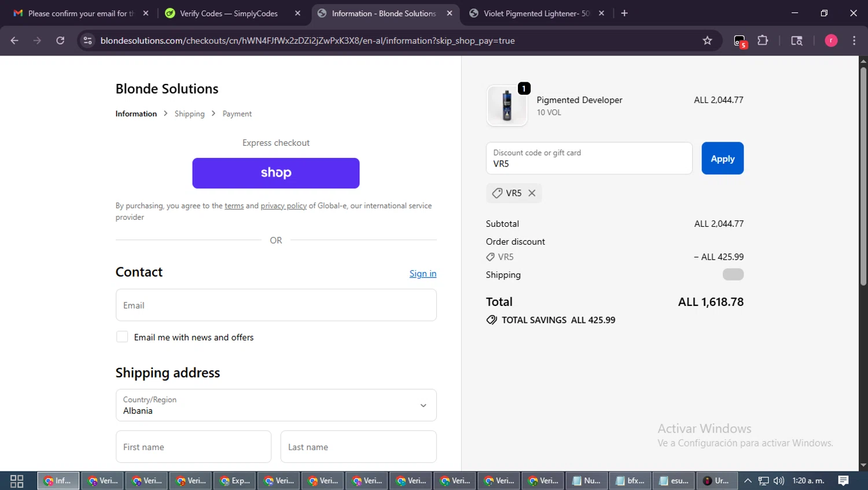Open the Windows notification center
Image resolution: width=868 pixels, height=490 pixels.
[x=844, y=481]
